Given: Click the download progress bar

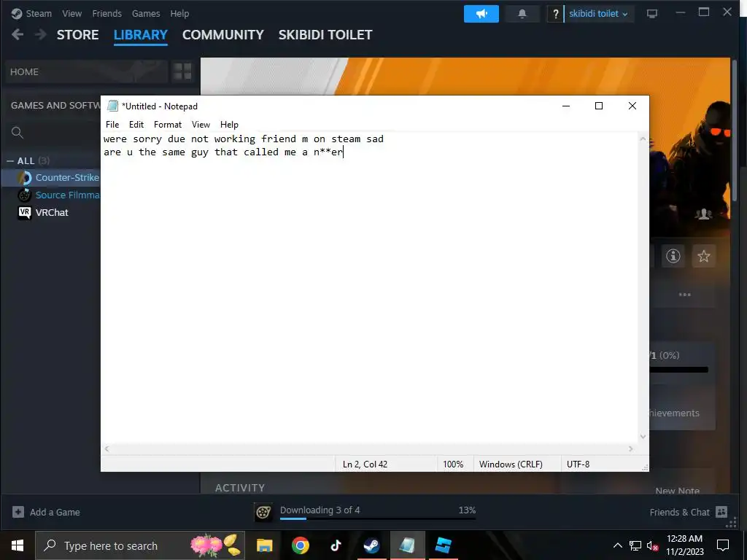Looking at the screenshot, I should [378, 518].
